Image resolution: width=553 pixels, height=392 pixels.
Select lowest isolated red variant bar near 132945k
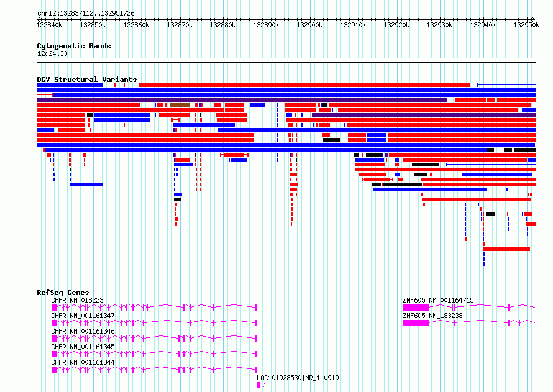(x=507, y=249)
